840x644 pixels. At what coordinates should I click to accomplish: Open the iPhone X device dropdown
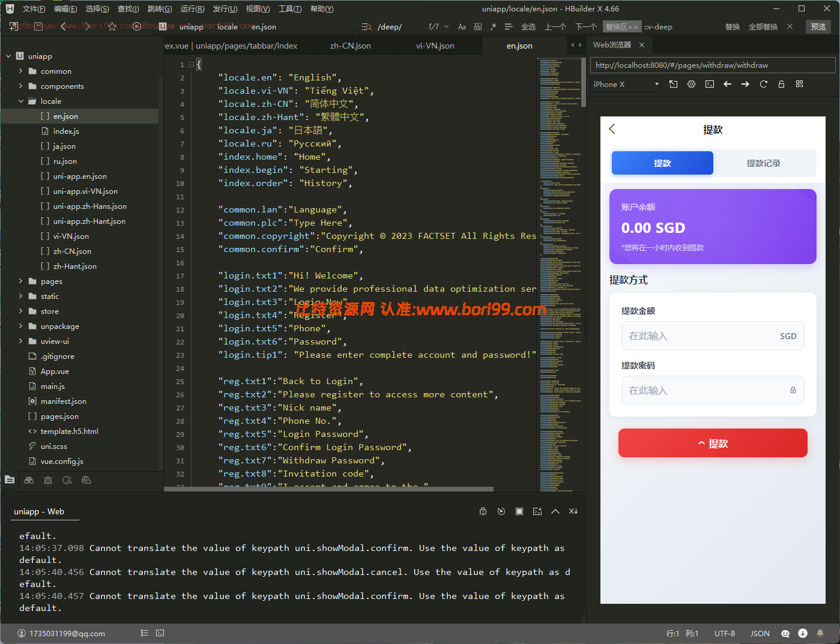click(626, 84)
